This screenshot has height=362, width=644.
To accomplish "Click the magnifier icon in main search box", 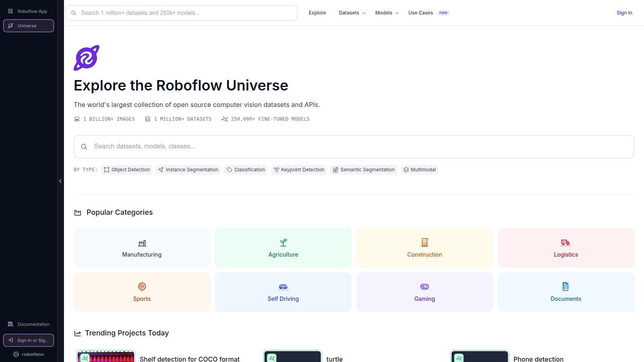I will 84,147.
